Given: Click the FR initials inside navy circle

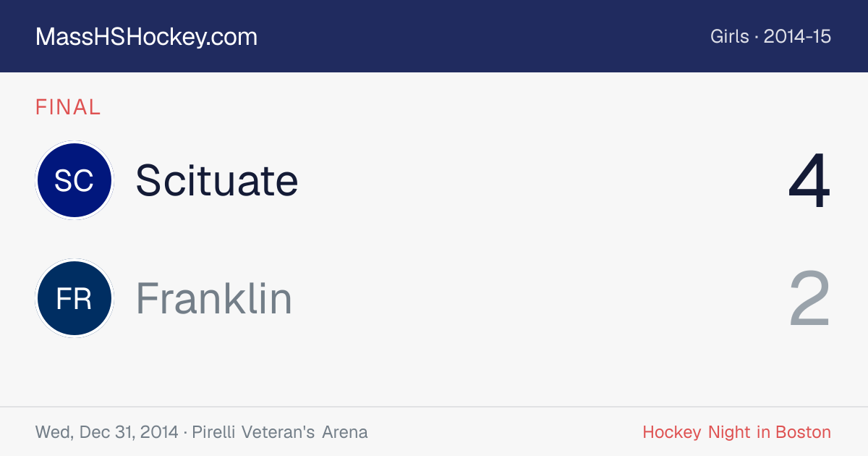Looking at the screenshot, I should tap(74, 298).
